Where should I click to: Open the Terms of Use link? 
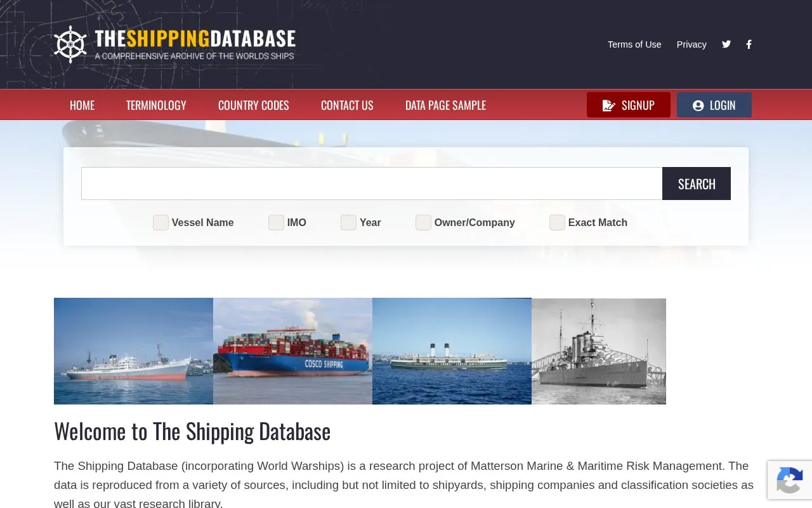tap(634, 44)
